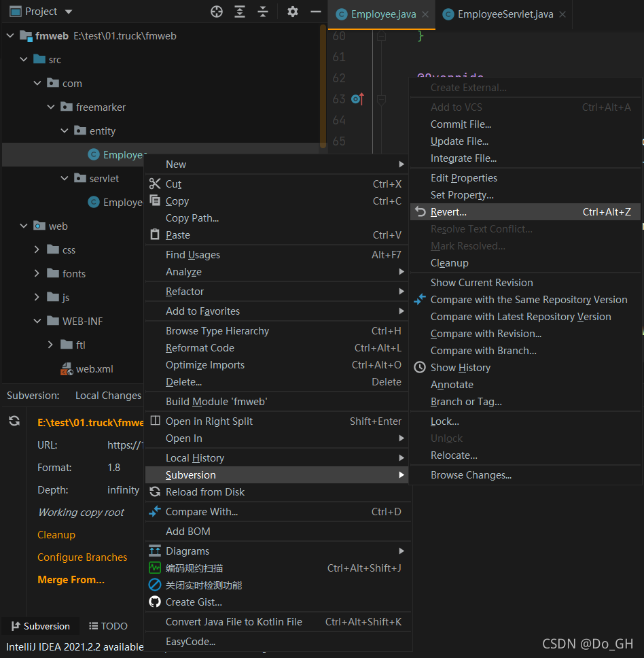
Task: Expand the css folder
Action: coord(37,249)
